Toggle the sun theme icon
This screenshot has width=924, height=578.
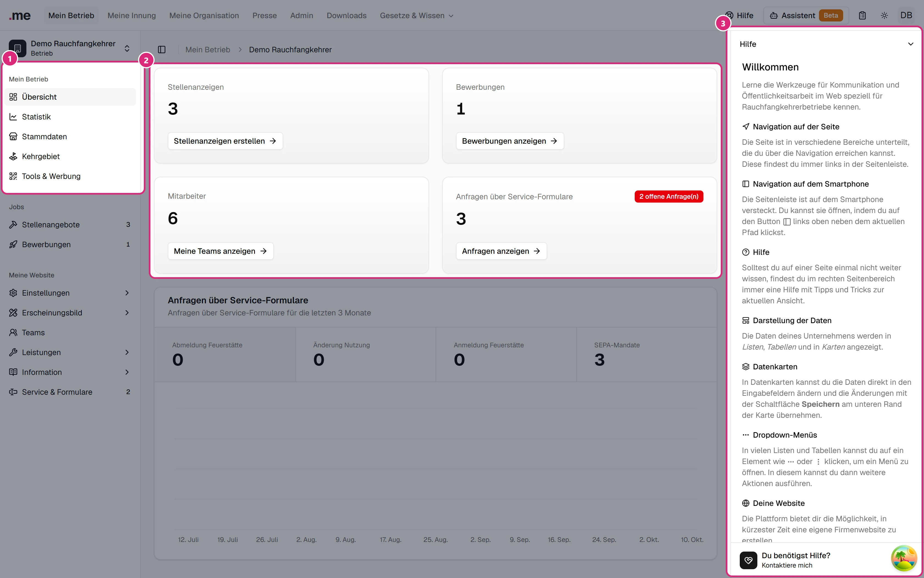pyautogui.click(x=884, y=16)
